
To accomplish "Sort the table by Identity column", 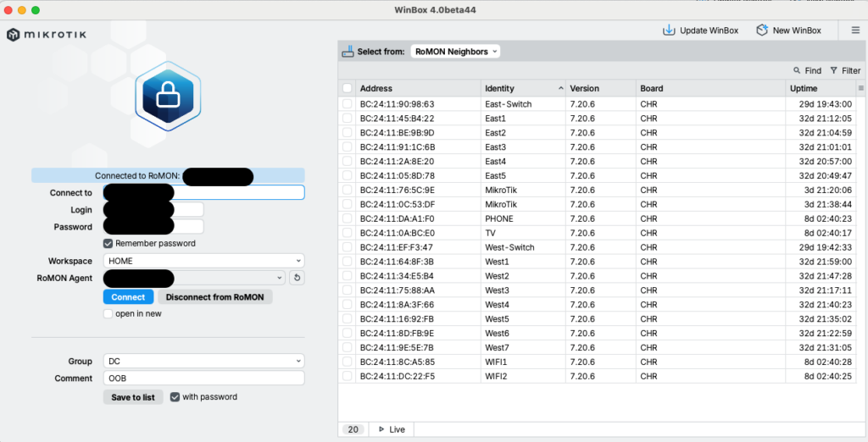I will [x=521, y=88].
